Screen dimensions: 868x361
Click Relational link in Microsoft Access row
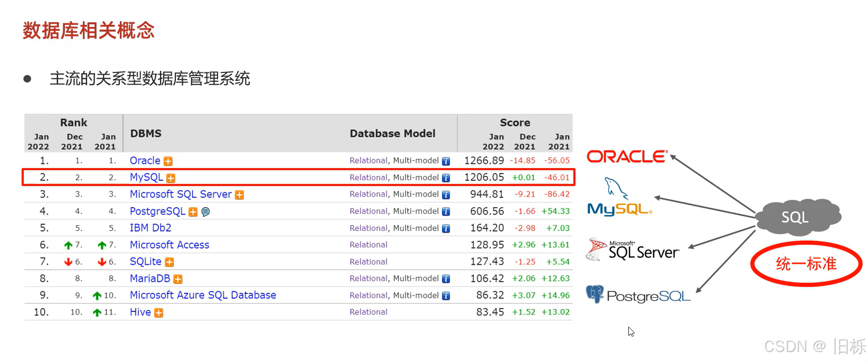coord(369,245)
